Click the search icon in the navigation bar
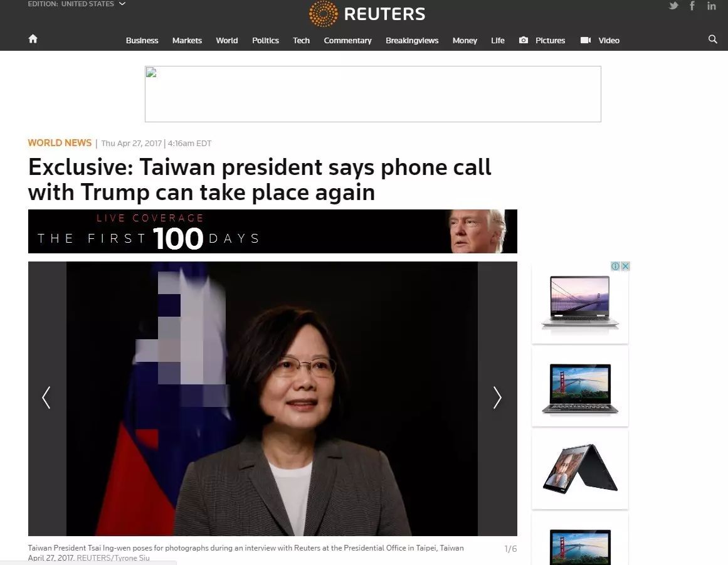This screenshot has height=565, width=728. 712,39
